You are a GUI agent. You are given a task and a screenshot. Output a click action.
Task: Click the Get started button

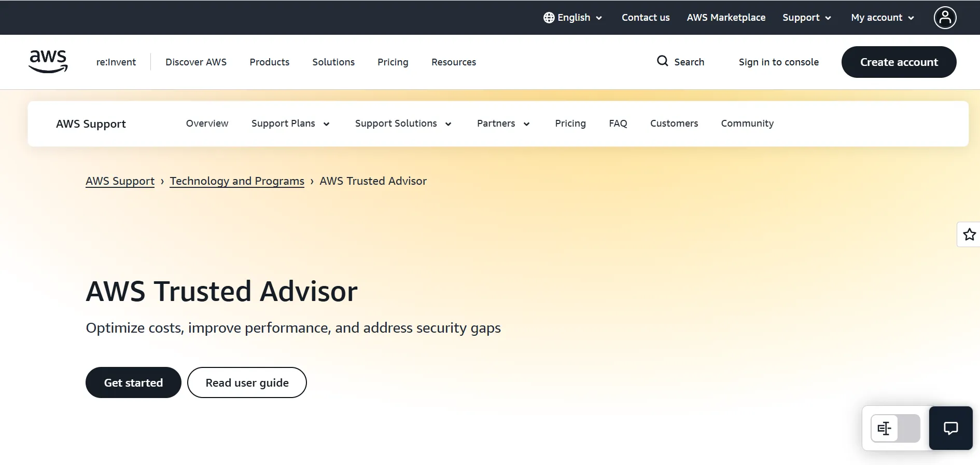pos(133,382)
